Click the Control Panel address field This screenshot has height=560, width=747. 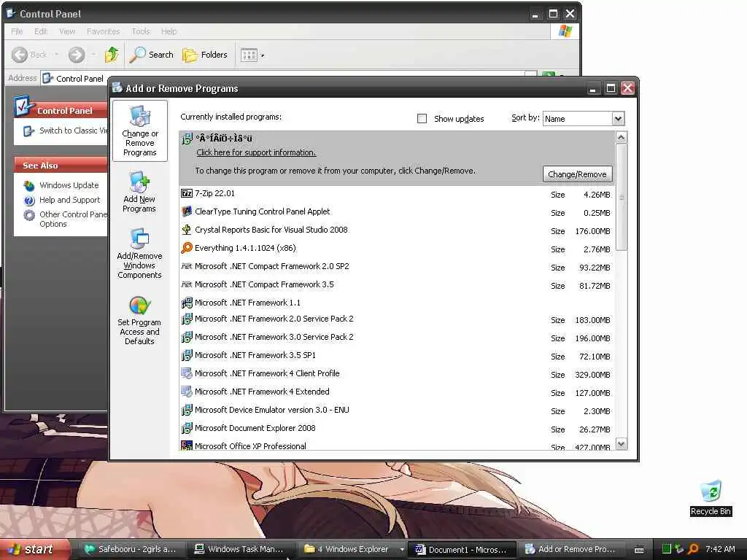point(289,79)
